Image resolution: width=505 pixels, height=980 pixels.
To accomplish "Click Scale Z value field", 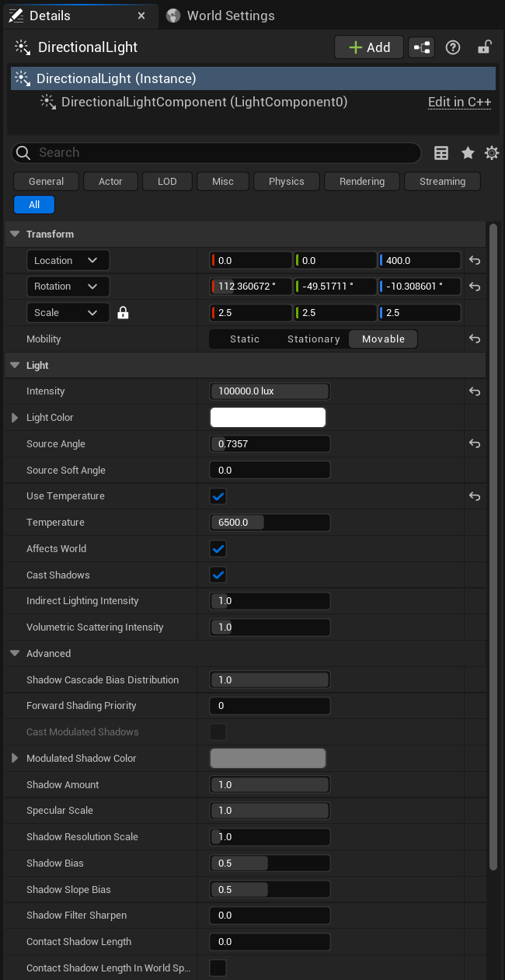I will click(x=420, y=313).
